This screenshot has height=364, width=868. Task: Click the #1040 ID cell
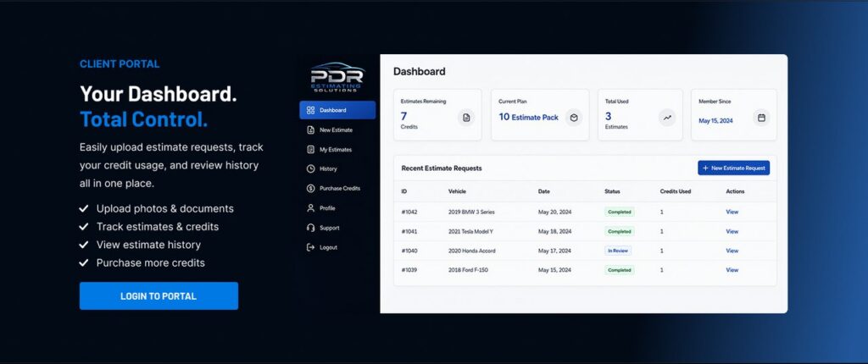[409, 251]
